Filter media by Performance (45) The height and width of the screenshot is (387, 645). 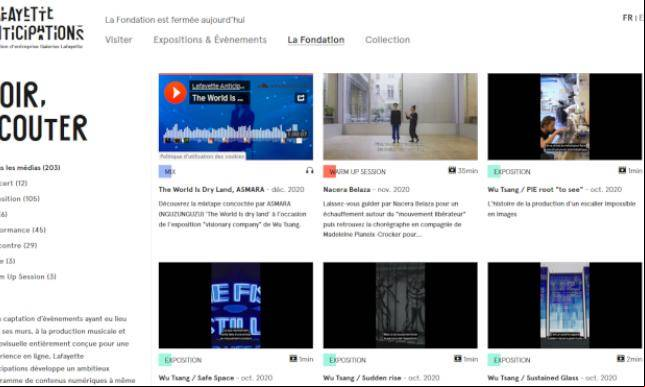[23, 230]
